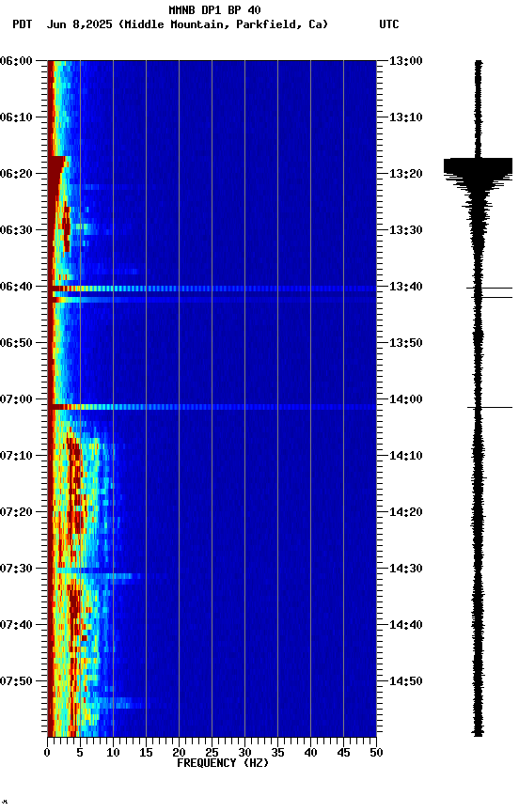Click the 30 Hz frequency axis label
This screenshot has height=812, width=519.
pos(245,753)
